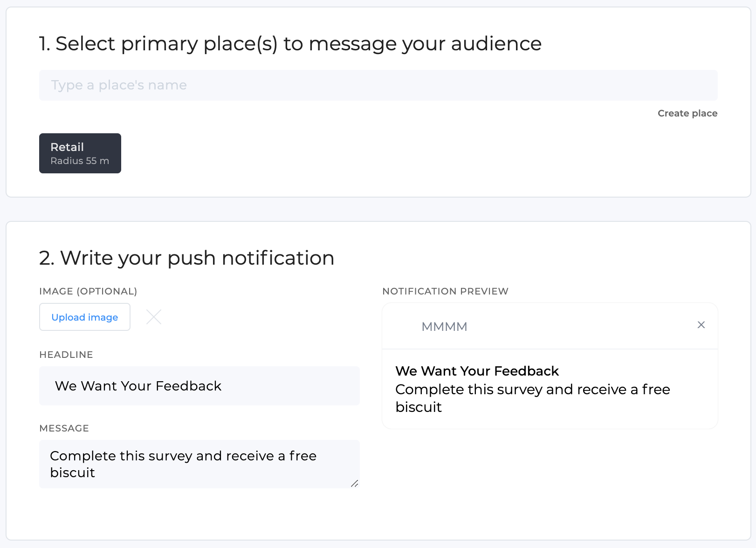Click the MMMM app name in preview

pyautogui.click(x=444, y=327)
